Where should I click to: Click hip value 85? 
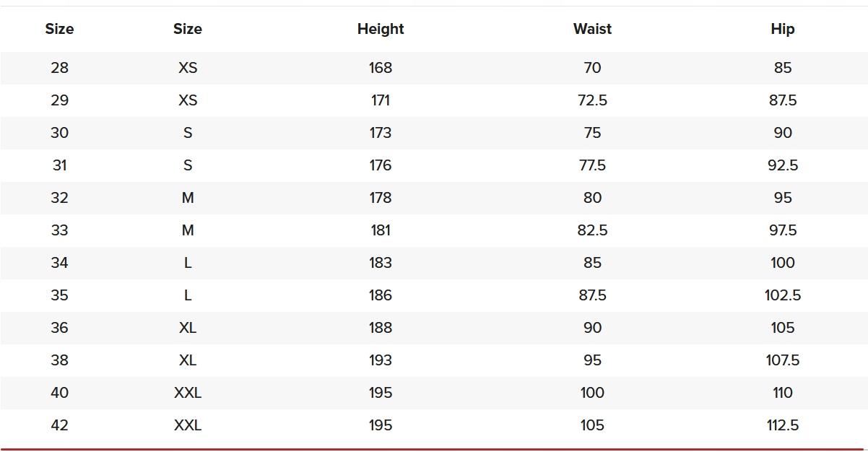(782, 68)
